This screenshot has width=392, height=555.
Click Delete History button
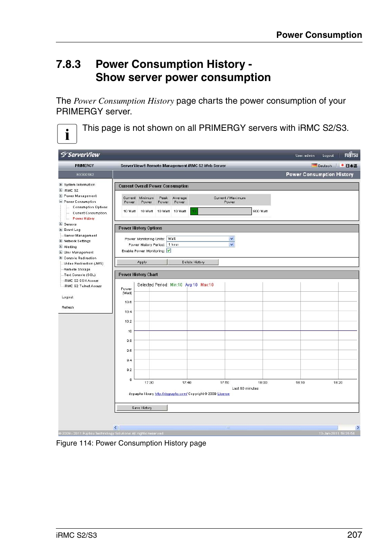(x=193, y=262)
